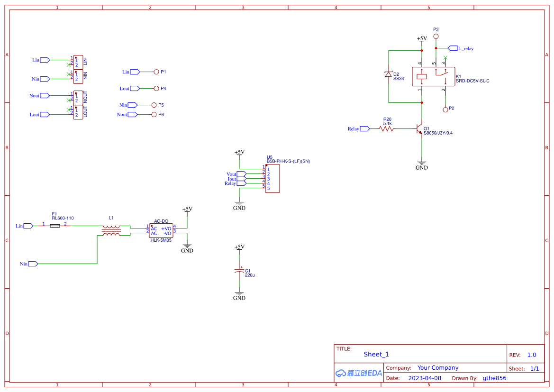Viewport: 554px width, 392px height.
Task: Select relay K1 SRD-DC5V-SL-C
Action: point(433,77)
